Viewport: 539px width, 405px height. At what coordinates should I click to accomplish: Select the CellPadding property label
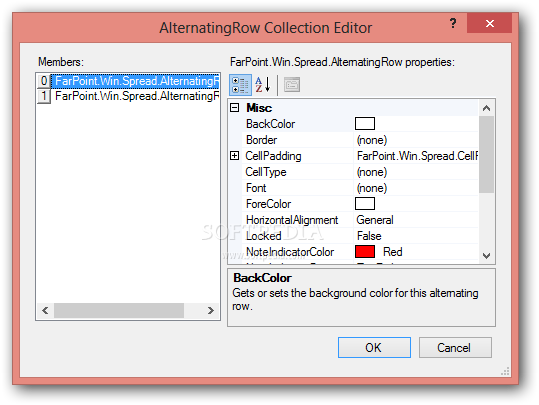pos(273,156)
